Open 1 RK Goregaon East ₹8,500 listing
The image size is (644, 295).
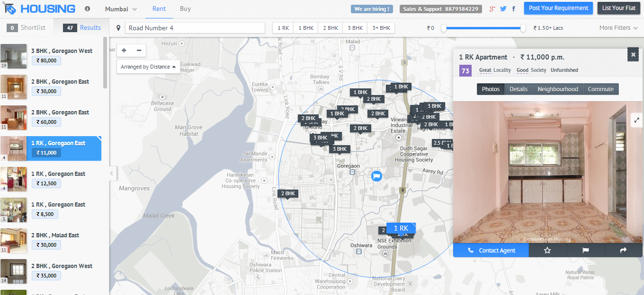pos(51,210)
